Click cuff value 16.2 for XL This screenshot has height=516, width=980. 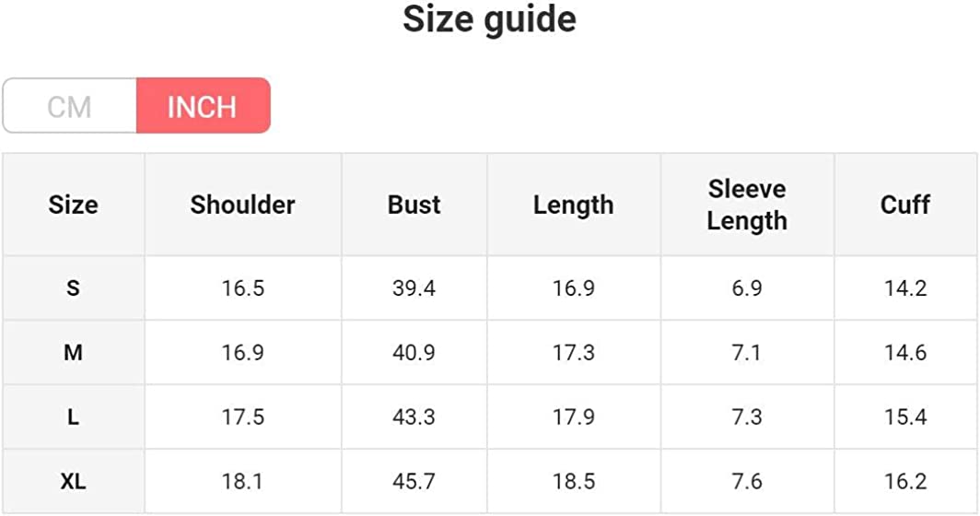(904, 481)
